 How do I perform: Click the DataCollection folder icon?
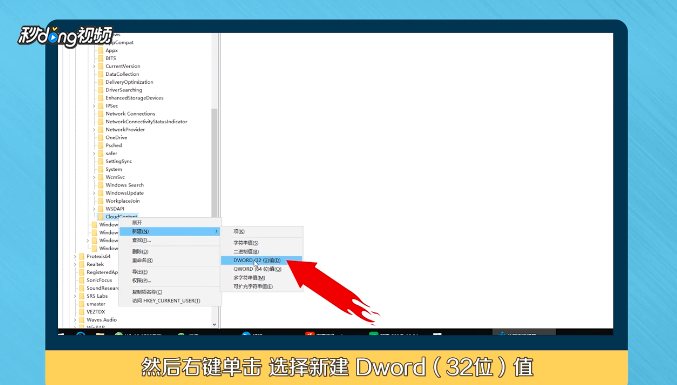(x=101, y=74)
